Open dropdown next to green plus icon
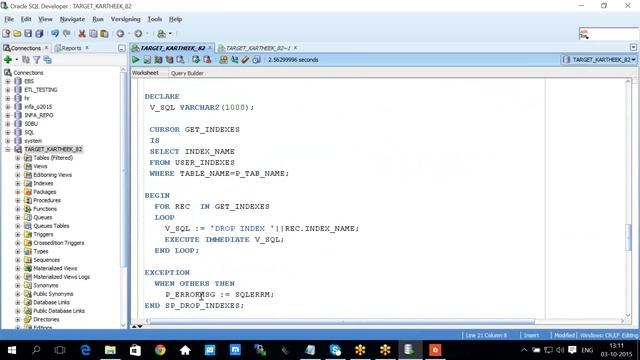 pos(17,60)
